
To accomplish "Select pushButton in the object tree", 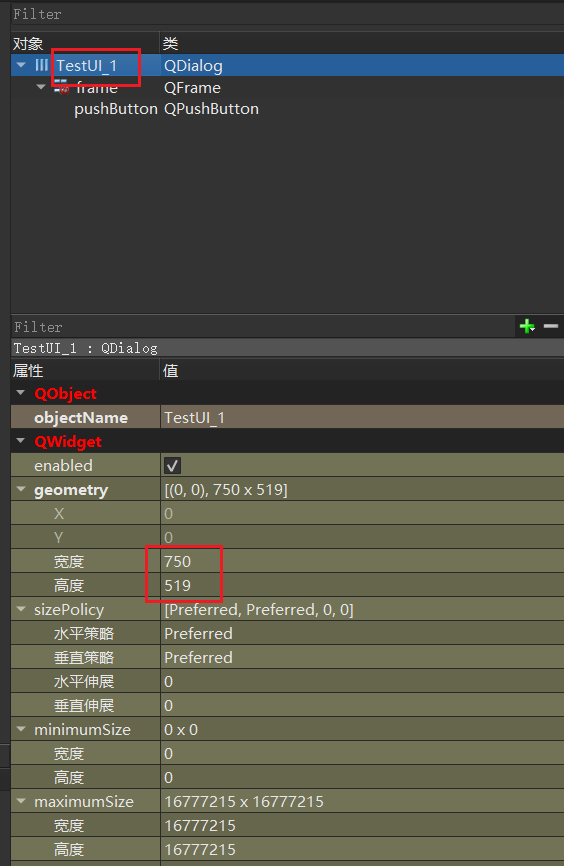I will tap(116, 109).
